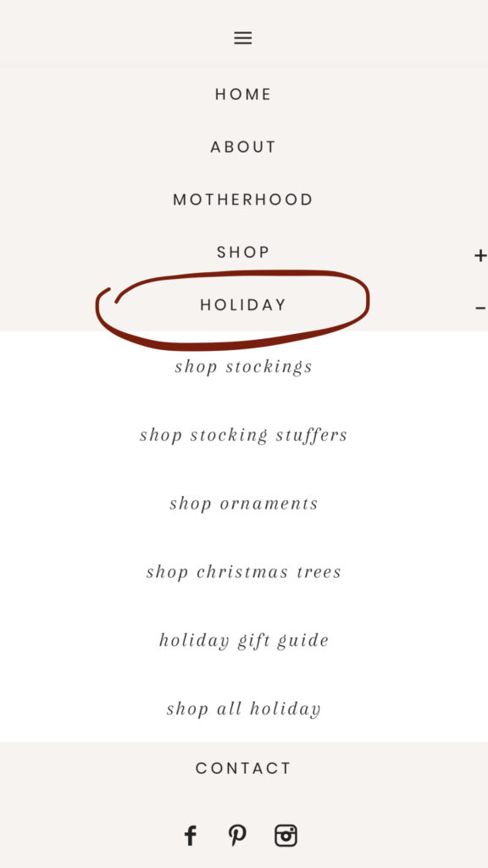Open the About menu item
488x868 pixels.
[x=243, y=147]
